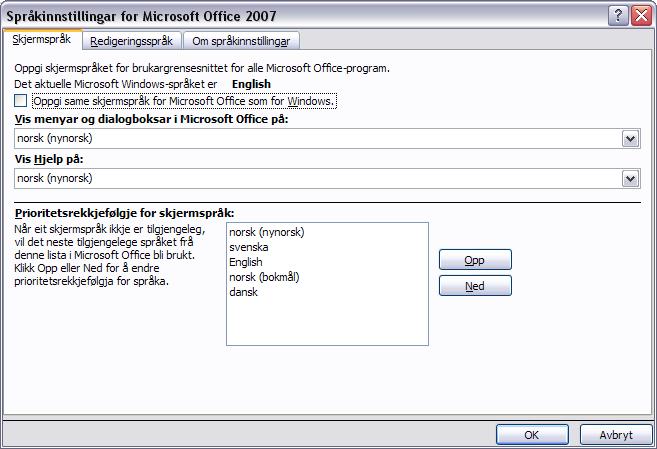Select svenska in the priority list
The width and height of the screenshot is (657, 449).
pos(248,247)
